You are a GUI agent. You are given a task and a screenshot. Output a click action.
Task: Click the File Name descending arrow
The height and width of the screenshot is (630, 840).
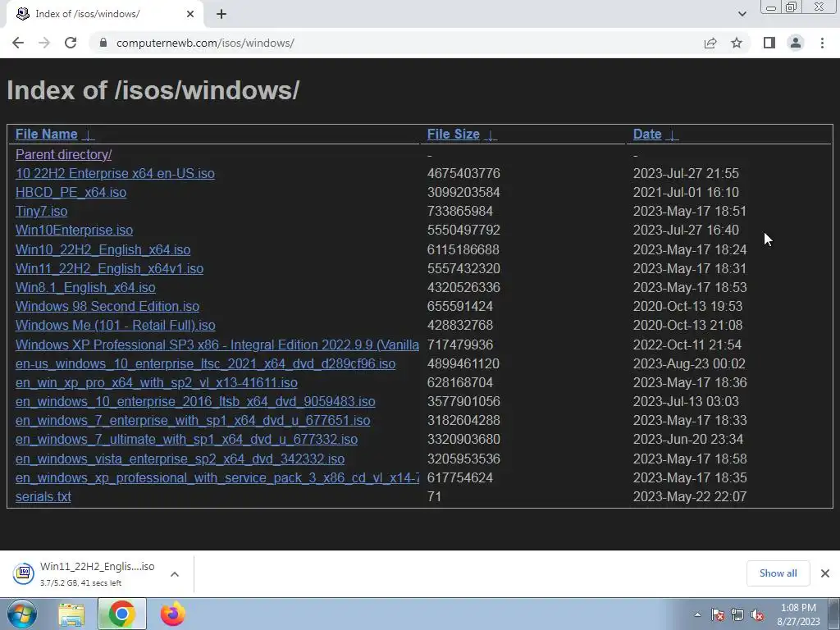89,135
